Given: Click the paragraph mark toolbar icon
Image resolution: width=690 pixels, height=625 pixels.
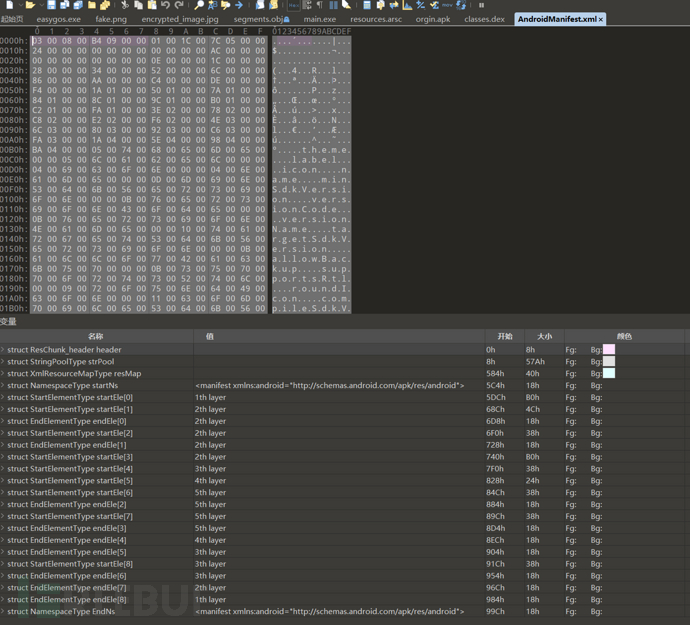Looking at the screenshot, I should 319,5.
